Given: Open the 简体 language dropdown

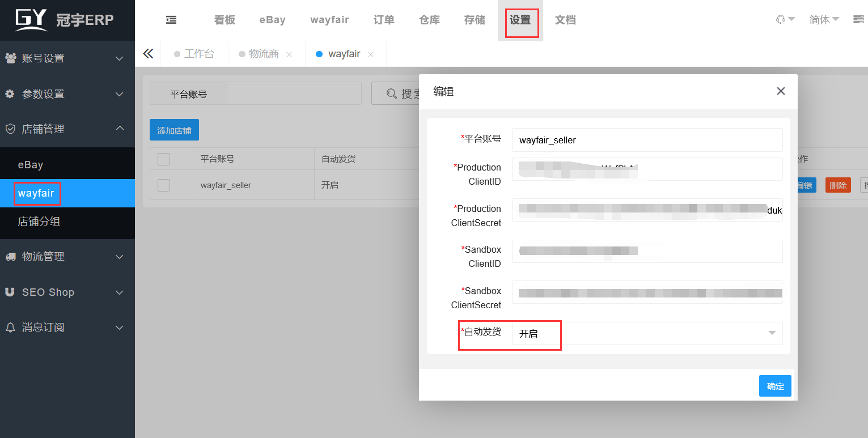Looking at the screenshot, I should click(x=824, y=19).
